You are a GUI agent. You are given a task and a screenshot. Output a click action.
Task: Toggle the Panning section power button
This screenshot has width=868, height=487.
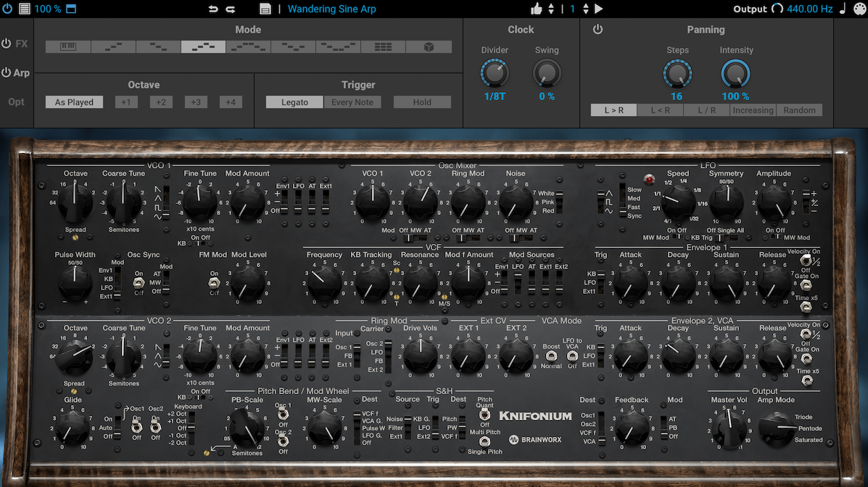[x=598, y=30]
